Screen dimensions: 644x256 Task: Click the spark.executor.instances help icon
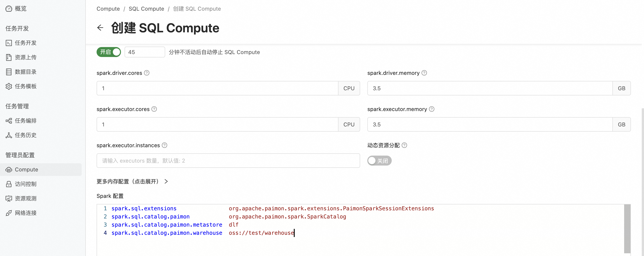164,145
